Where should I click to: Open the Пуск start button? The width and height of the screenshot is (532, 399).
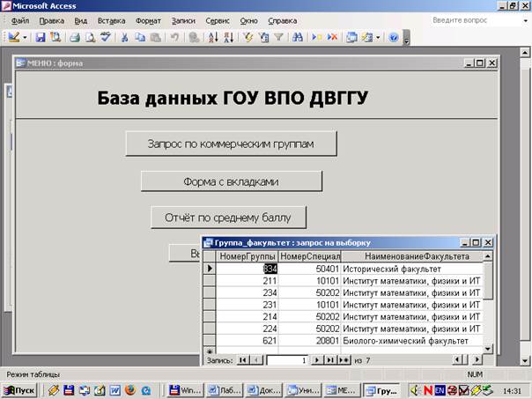[x=19, y=390]
